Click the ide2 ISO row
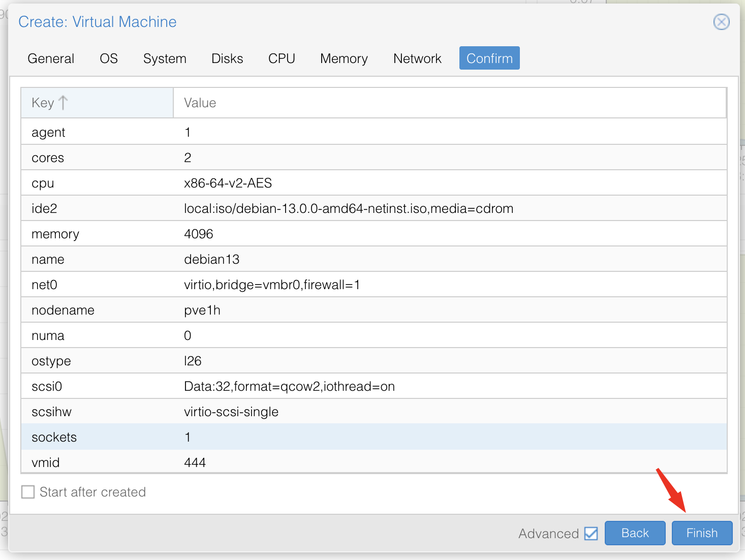The height and width of the screenshot is (560, 745). coord(374,208)
